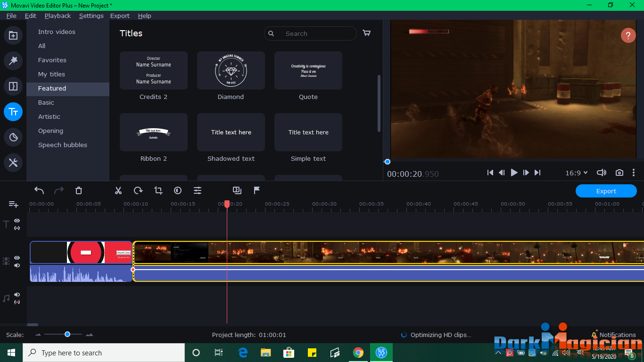Open Color adjustments half-circle icon
Screen dimensions: 644x362
pyautogui.click(x=178, y=190)
